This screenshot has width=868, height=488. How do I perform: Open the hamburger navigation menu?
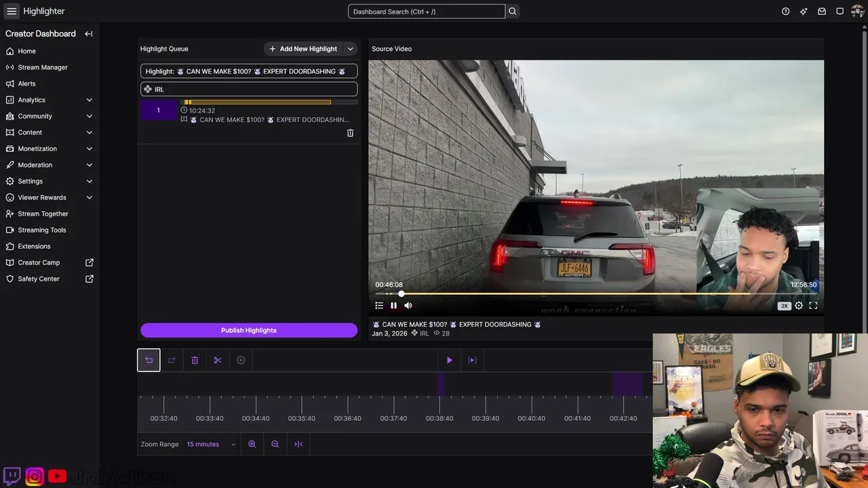(12, 11)
